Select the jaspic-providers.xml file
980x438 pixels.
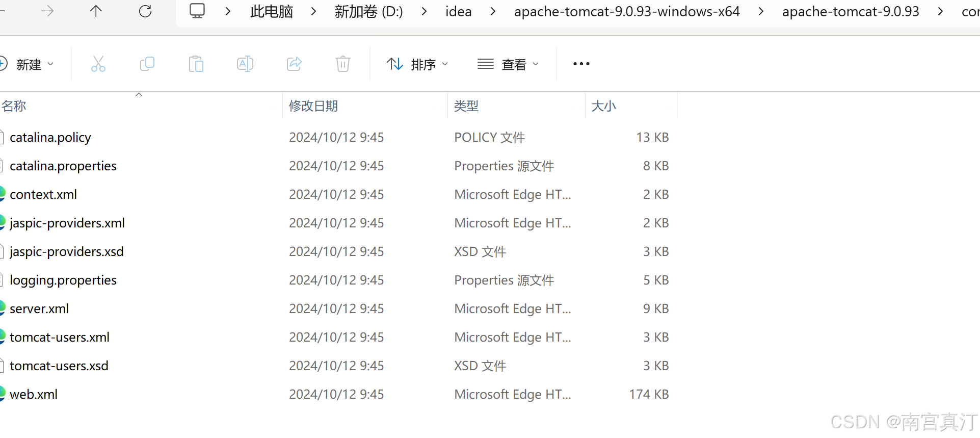(67, 223)
